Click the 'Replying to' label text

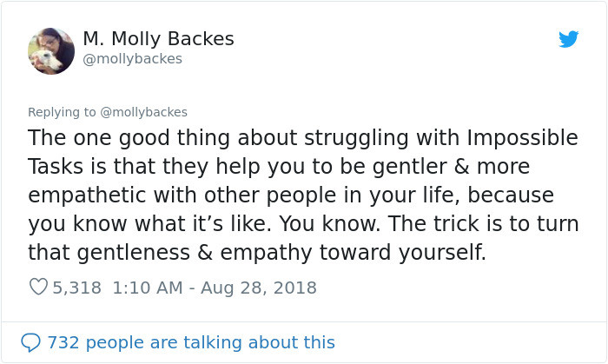point(62,112)
